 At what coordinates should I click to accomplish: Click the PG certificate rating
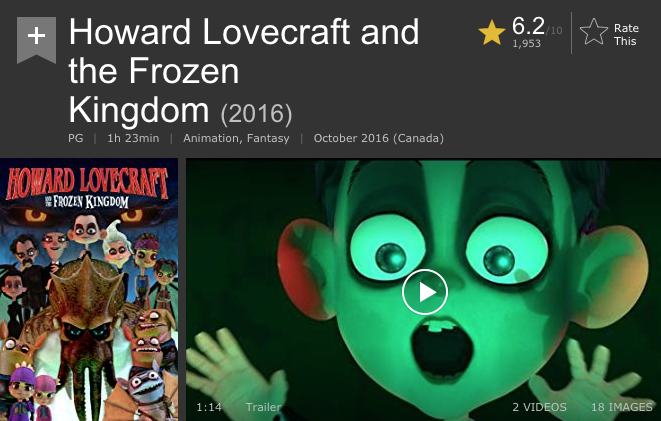[75, 138]
